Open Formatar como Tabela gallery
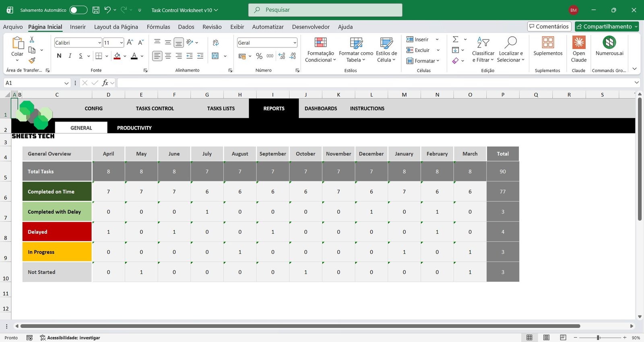This screenshot has width=644, height=342. (356, 49)
